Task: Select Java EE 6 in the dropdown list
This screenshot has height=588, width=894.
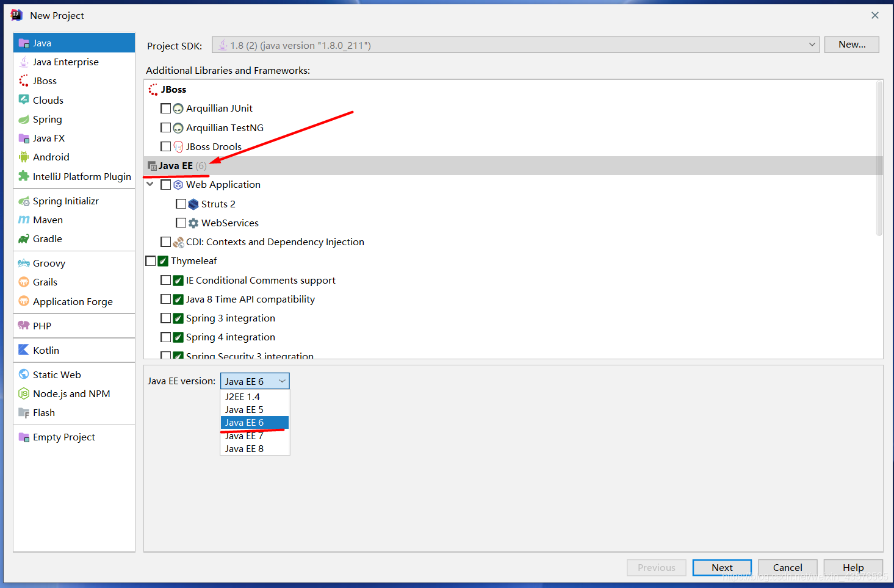Action: (x=254, y=423)
